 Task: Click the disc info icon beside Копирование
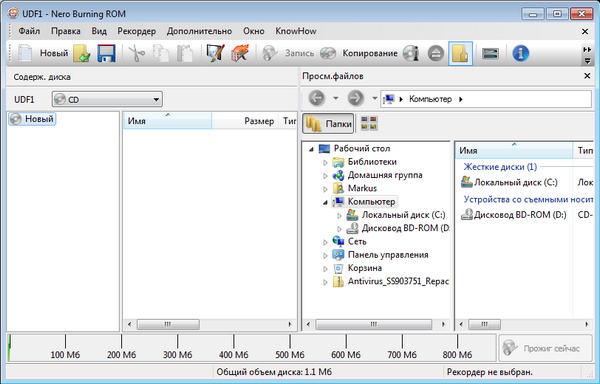coord(411,53)
